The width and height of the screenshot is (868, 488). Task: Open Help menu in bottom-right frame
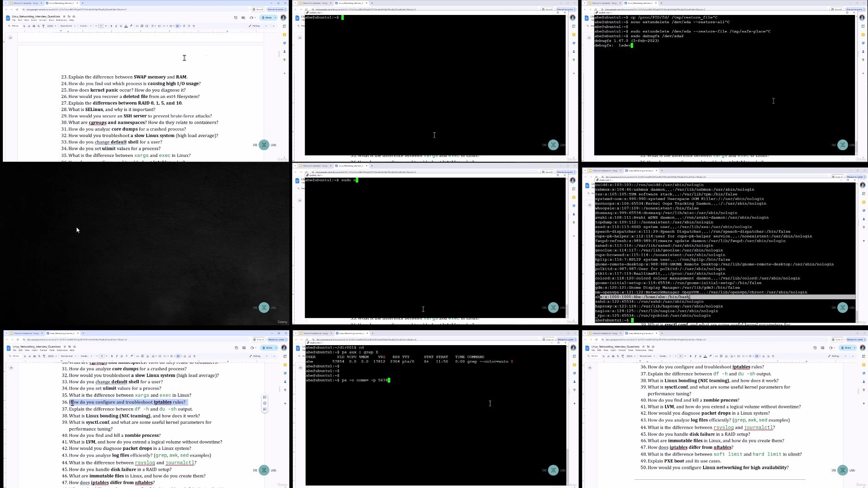pyautogui.click(x=651, y=350)
